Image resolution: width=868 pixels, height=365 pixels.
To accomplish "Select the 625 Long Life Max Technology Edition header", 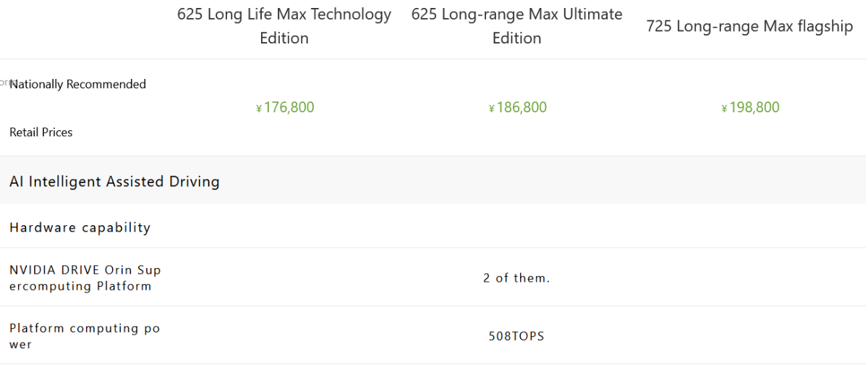I will [x=284, y=26].
